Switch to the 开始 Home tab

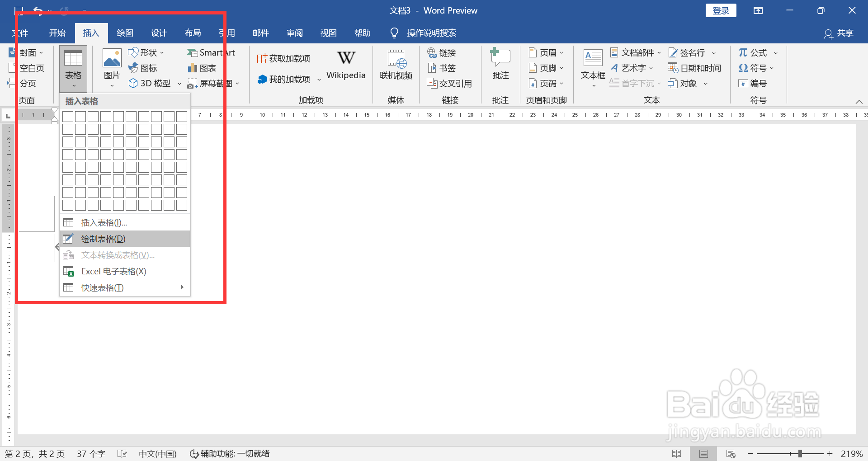pos(57,33)
